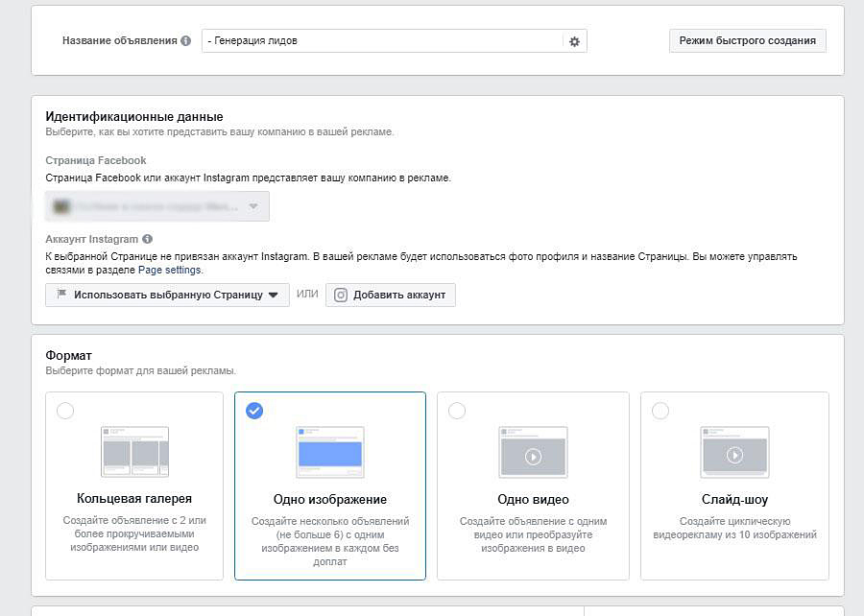Click into the ad name input field
The width and height of the screenshot is (864, 616).
[382, 41]
